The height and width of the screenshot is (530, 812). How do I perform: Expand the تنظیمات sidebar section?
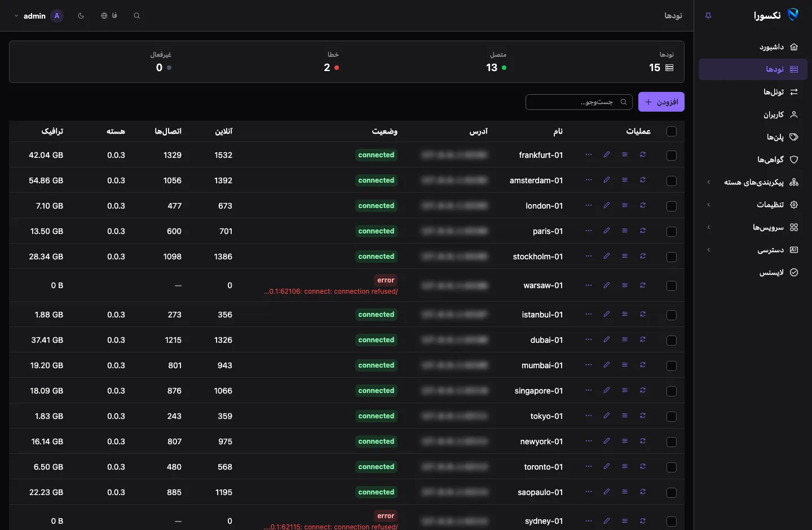(753, 205)
